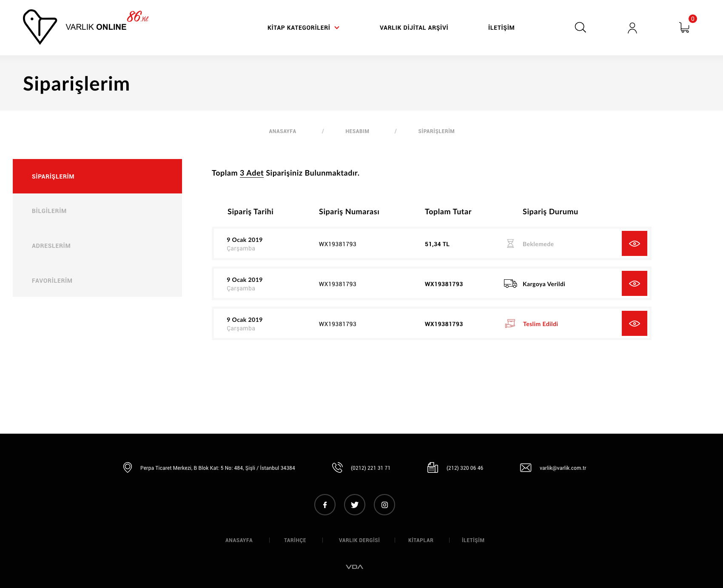Open the footer Varlık Dergisi link
This screenshot has width=723, height=588.
(x=359, y=540)
